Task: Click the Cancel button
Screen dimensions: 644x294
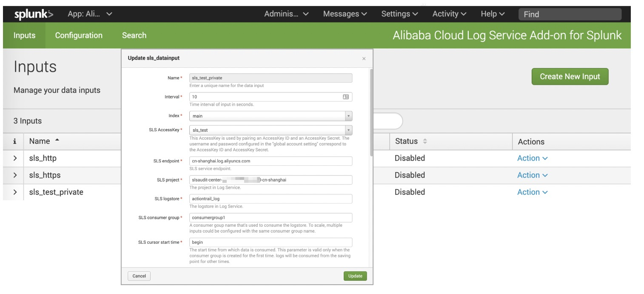Action: pos(139,276)
